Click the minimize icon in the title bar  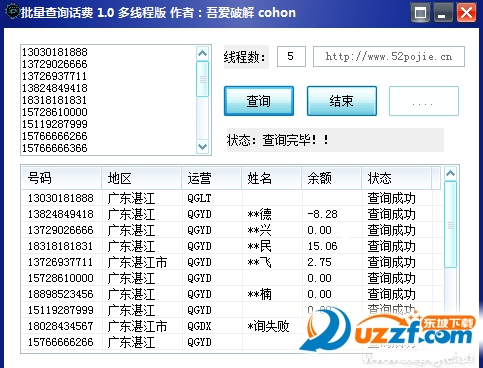[x=443, y=13]
